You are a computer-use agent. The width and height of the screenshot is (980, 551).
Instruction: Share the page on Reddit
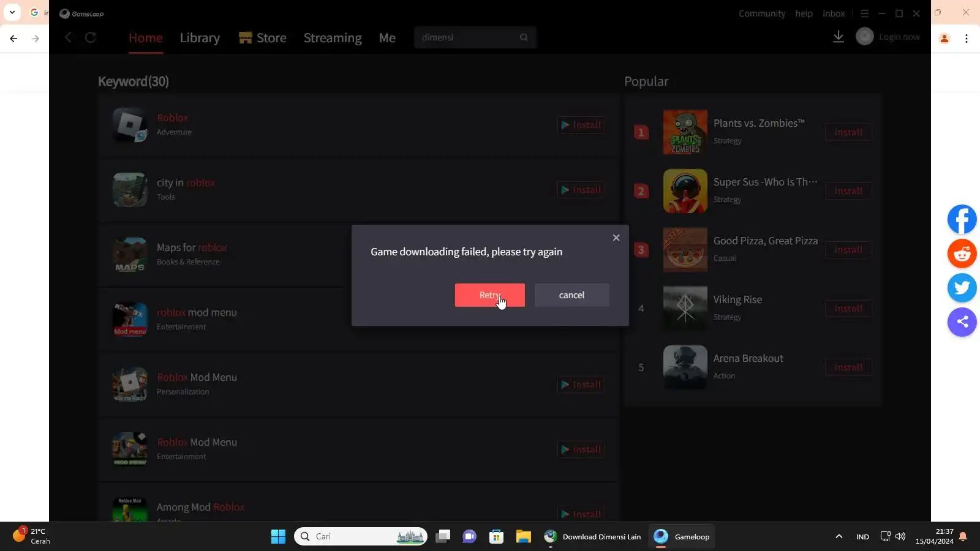click(962, 253)
